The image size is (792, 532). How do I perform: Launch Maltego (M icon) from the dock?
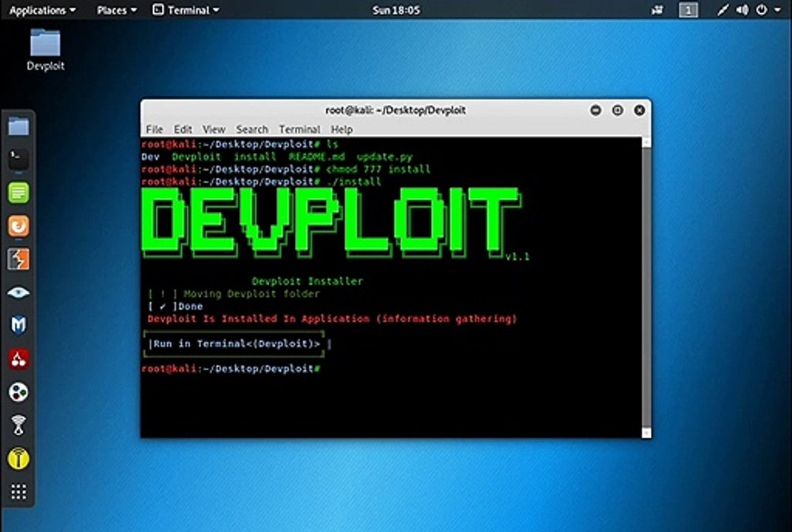tap(18, 326)
